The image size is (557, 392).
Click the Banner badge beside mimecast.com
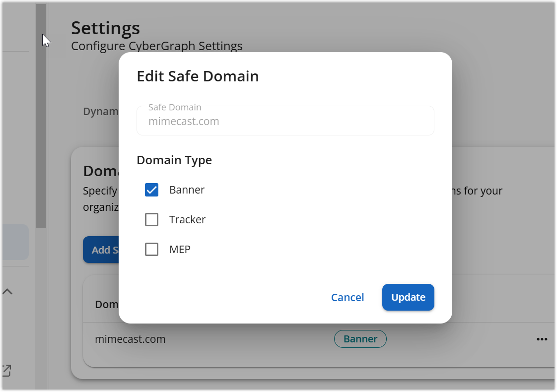coord(360,339)
